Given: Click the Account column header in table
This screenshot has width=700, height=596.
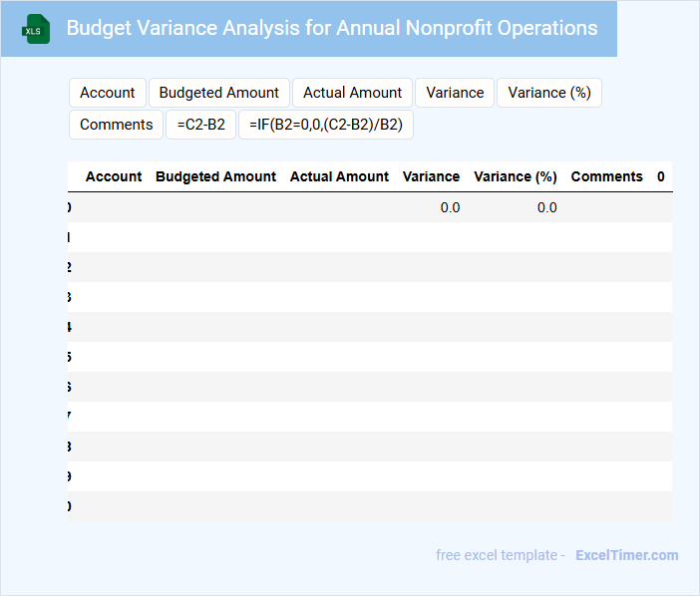Looking at the screenshot, I should click(x=114, y=176).
